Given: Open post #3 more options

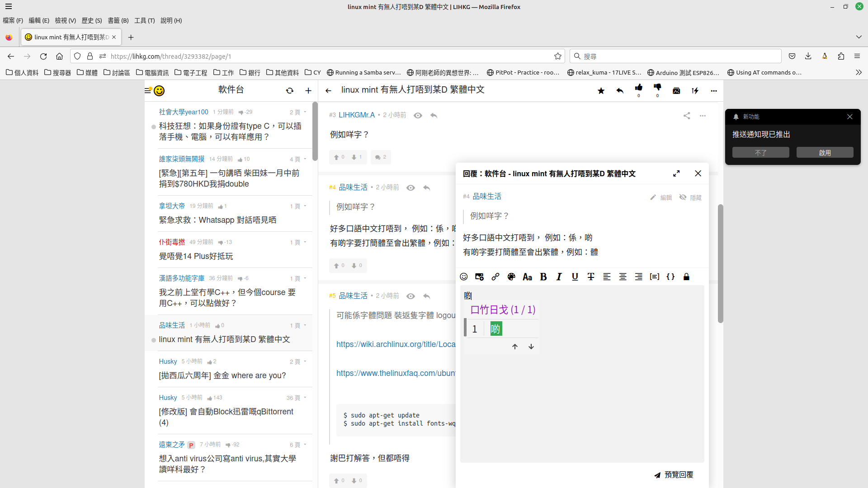Looking at the screenshot, I should pos(703,116).
